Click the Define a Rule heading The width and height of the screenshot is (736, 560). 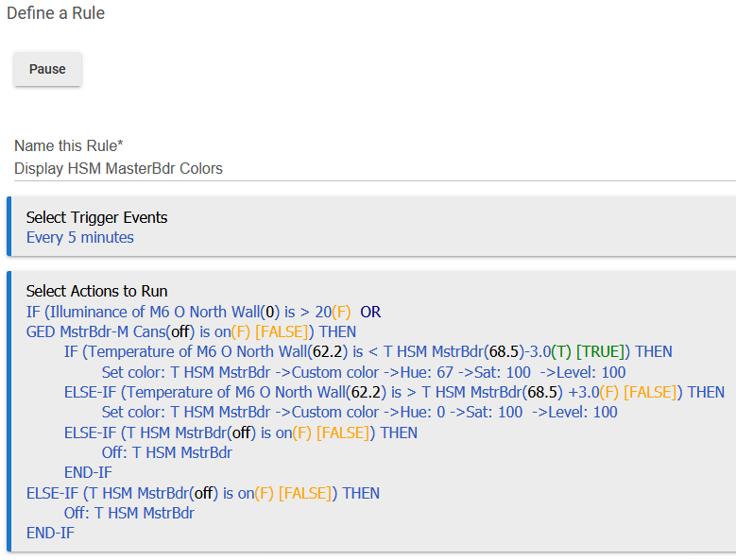click(x=56, y=13)
